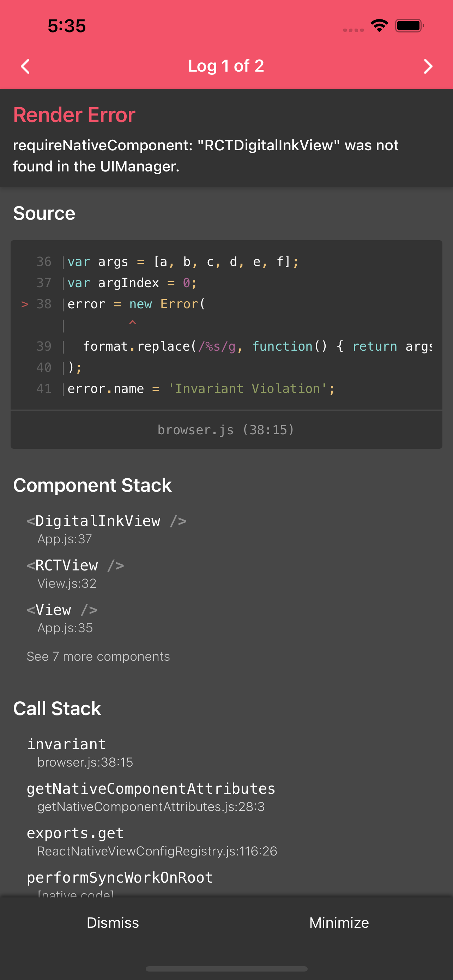
Task: Tap App.js:37 file location text
Action: pyautogui.click(x=65, y=539)
